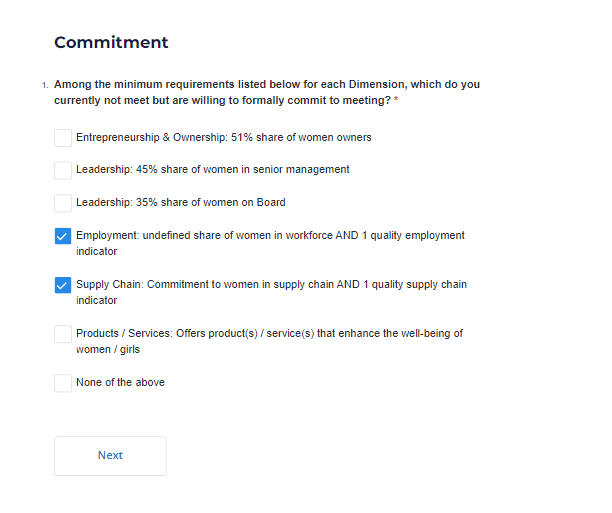Screen dimensions: 612x513
Task: Click the label text '51% share of women owners'
Action: tap(301, 137)
